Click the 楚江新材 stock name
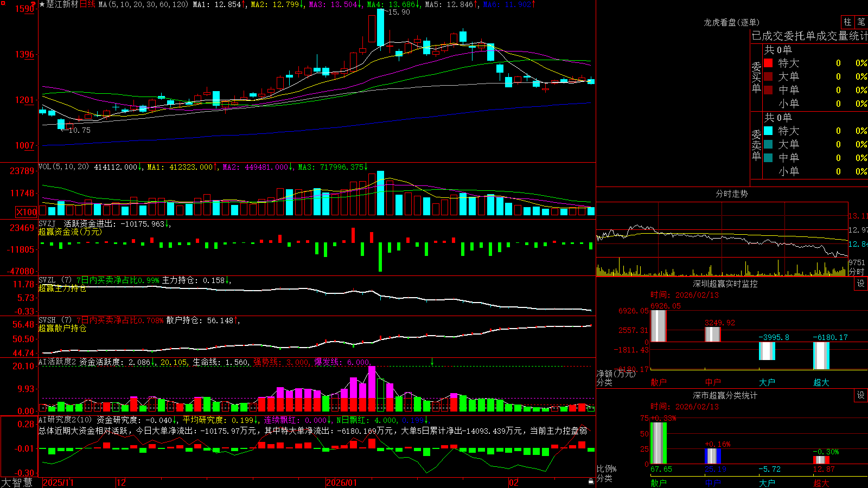The width and height of the screenshot is (868, 488). point(62,4)
